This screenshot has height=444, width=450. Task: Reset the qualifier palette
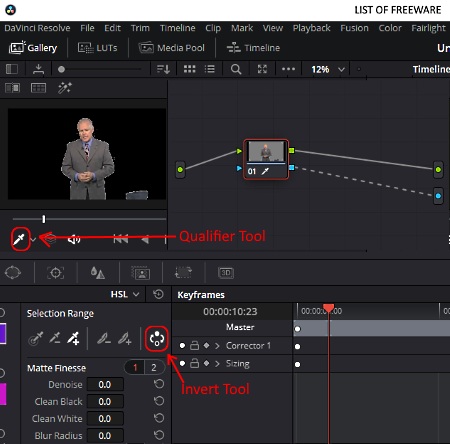(158, 294)
